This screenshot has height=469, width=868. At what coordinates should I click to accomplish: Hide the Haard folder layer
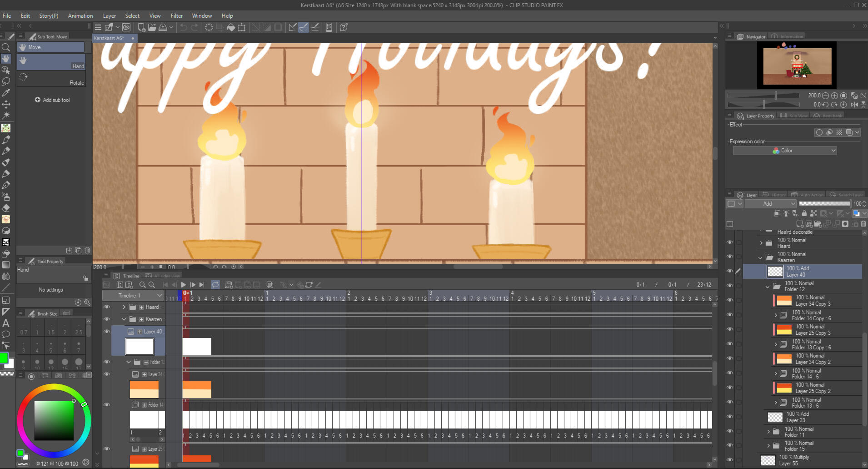coord(730,242)
